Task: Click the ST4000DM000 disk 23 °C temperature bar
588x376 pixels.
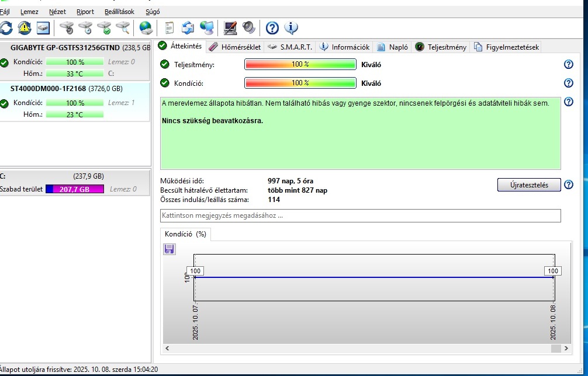Action: [75, 114]
